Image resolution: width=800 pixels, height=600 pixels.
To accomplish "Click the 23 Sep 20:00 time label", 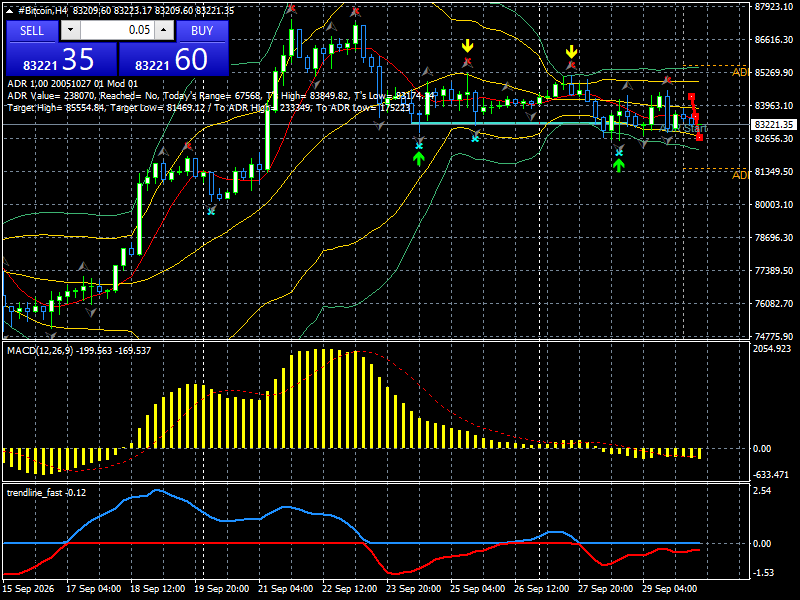I will coord(413,588).
